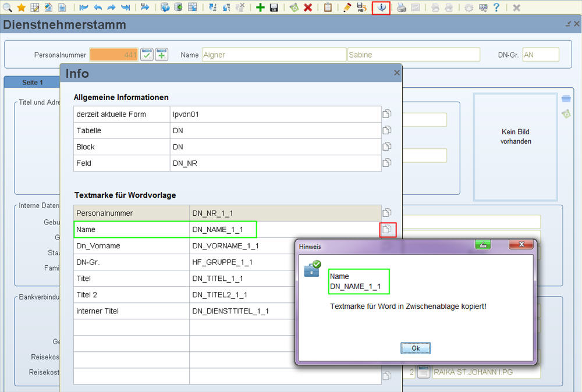The width and height of the screenshot is (582, 392).
Task: Click the red X delete icon
Action: [308, 8]
